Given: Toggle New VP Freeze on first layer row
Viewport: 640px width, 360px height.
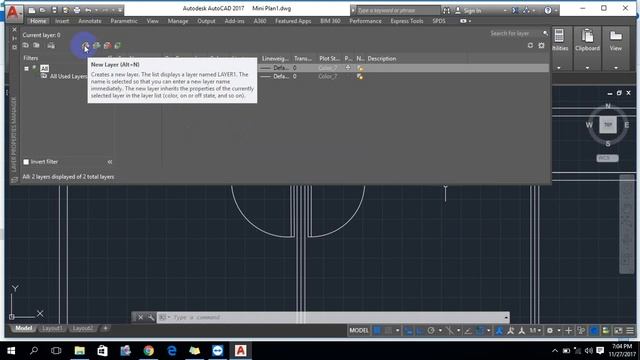Looking at the screenshot, I should click(360, 68).
